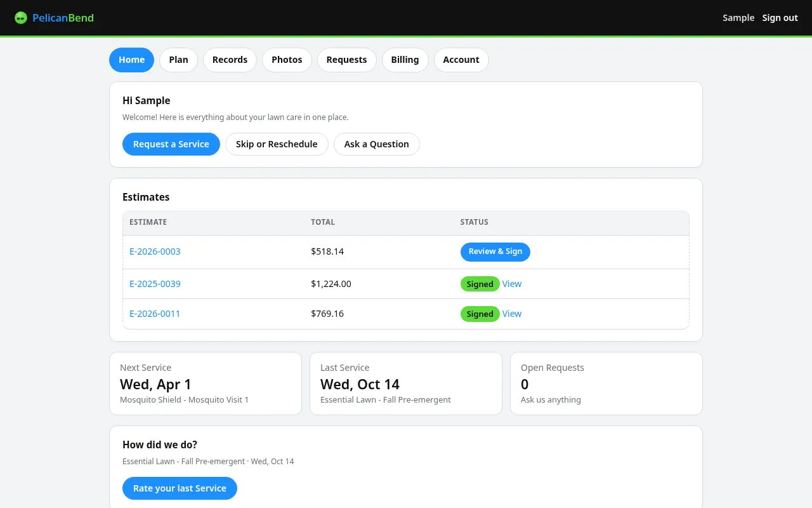Open the Open Requests card
This screenshot has height=508, width=812.
606,384
